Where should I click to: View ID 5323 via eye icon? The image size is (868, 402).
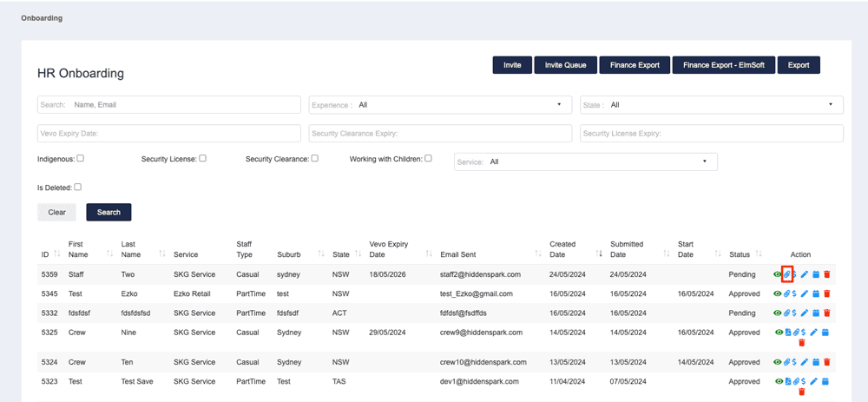[x=779, y=381]
